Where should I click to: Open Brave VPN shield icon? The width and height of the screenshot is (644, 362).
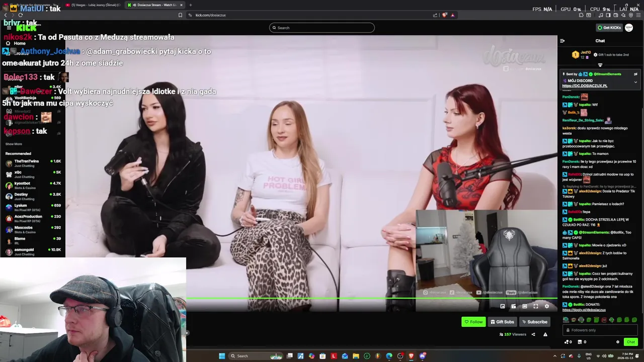point(631,15)
